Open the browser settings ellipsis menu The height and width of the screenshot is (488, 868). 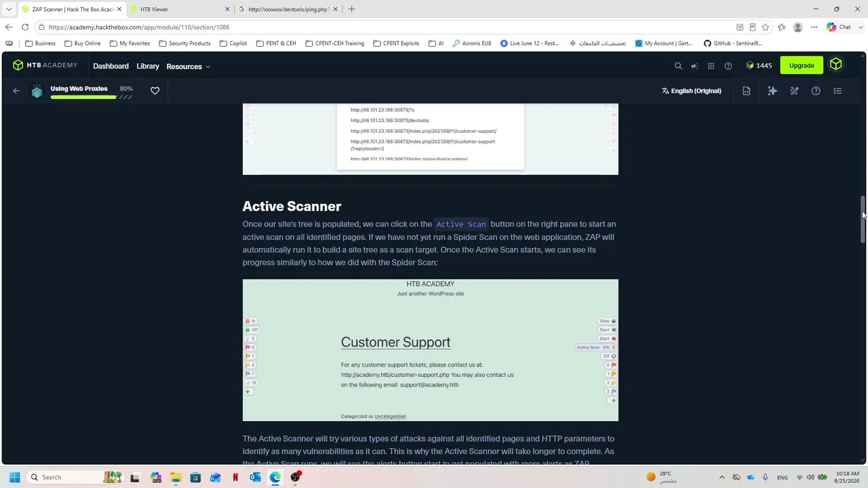tap(814, 27)
